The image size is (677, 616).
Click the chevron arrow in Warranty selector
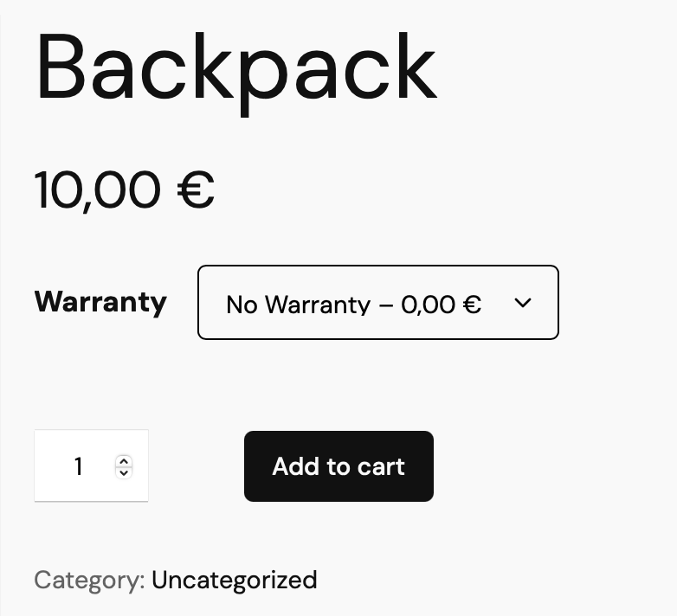[522, 303]
